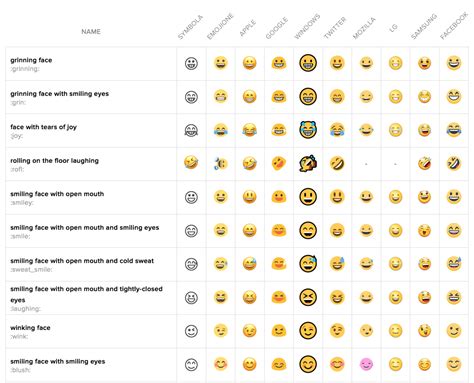The width and height of the screenshot is (474, 383).
Task: Select the Facebook smiling face with cold sweat emoji
Action: (x=454, y=263)
